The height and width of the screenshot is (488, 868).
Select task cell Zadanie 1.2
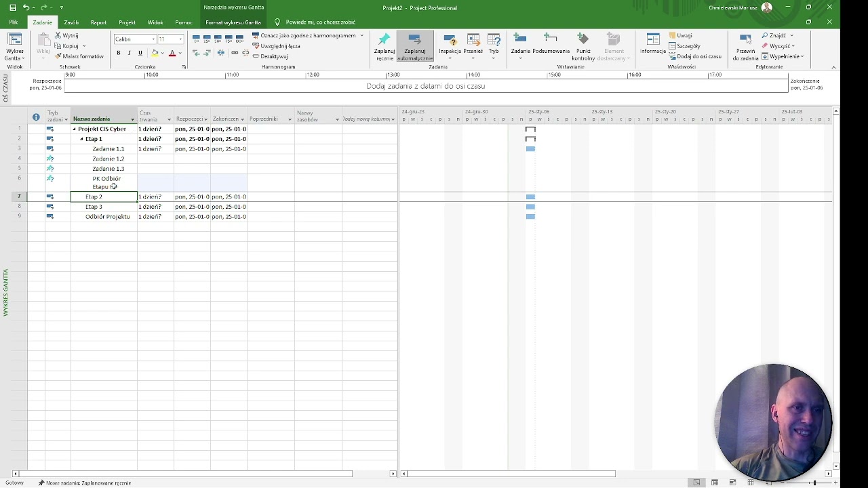coord(104,159)
